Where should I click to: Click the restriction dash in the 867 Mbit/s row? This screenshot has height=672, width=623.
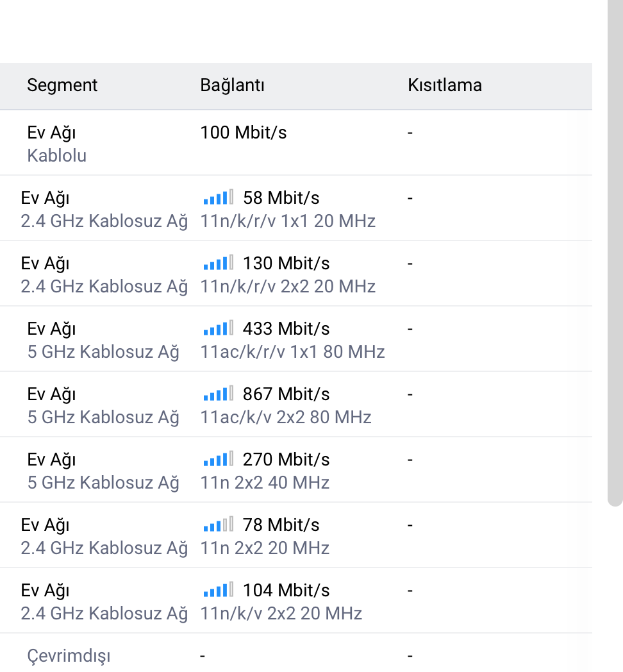[x=410, y=394]
